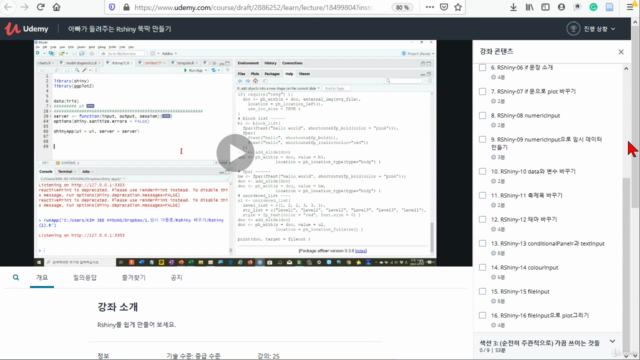The image size is (640, 360).
Task: Select the 개요 tab
Action: 42,278
